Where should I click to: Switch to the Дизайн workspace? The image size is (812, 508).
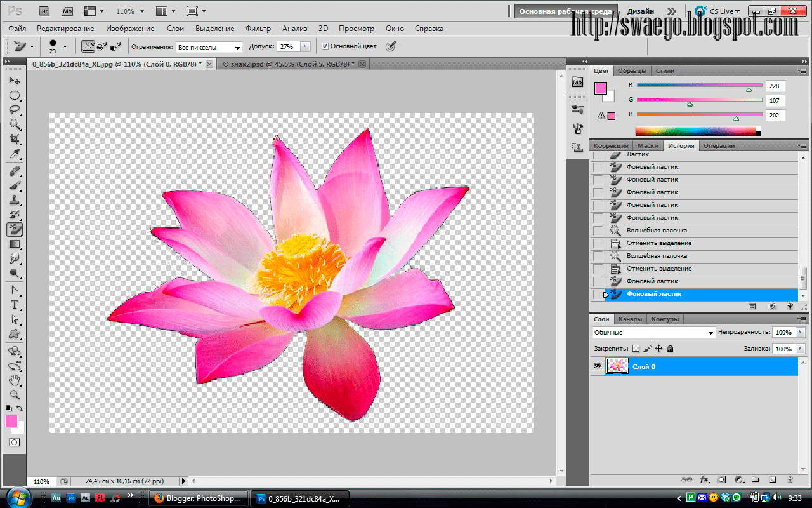pos(641,11)
